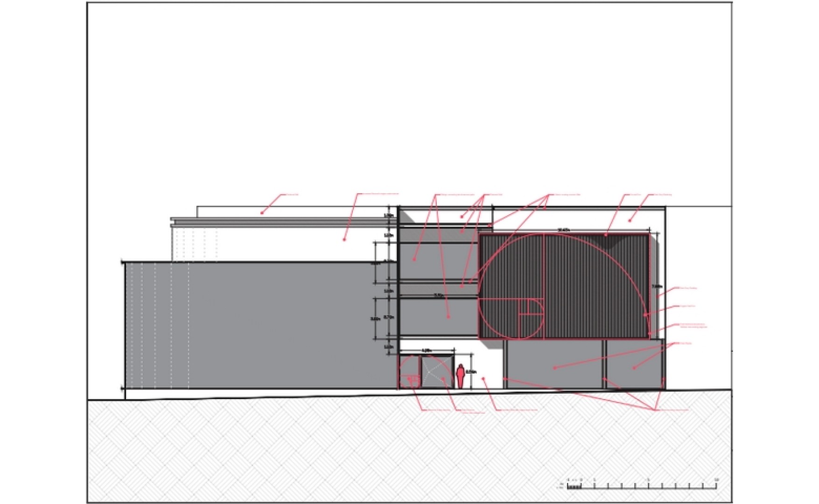Click the width dimension above slatted panel
This screenshot has height=504, width=819.
pyautogui.click(x=564, y=230)
